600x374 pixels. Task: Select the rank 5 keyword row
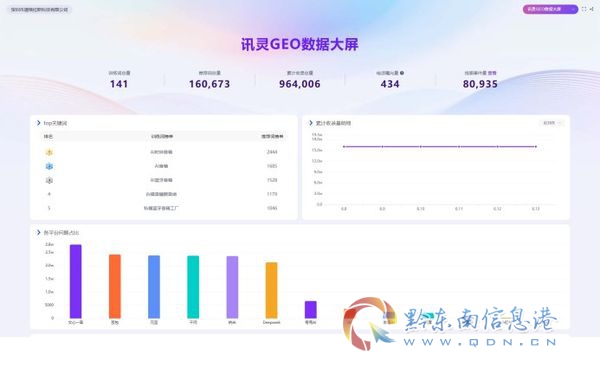tap(164, 208)
